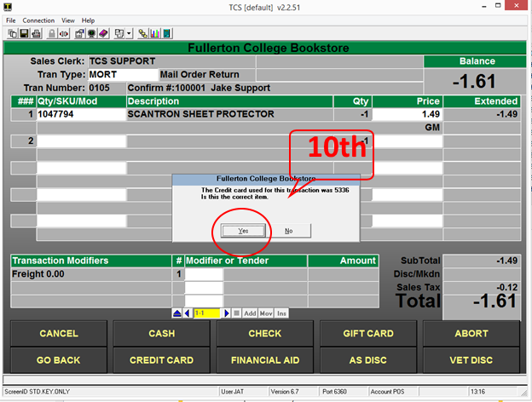Open the View menu
This screenshot has width=532, height=402.
click(68, 20)
